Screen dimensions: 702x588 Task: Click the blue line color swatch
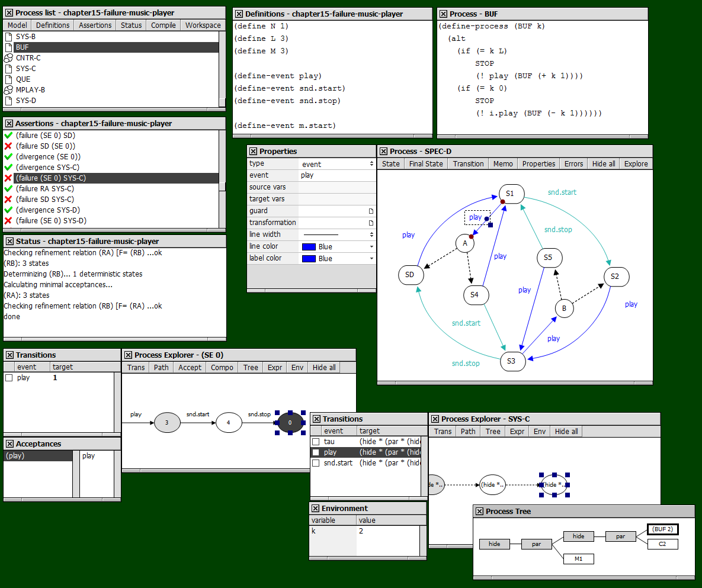pyautogui.click(x=309, y=246)
